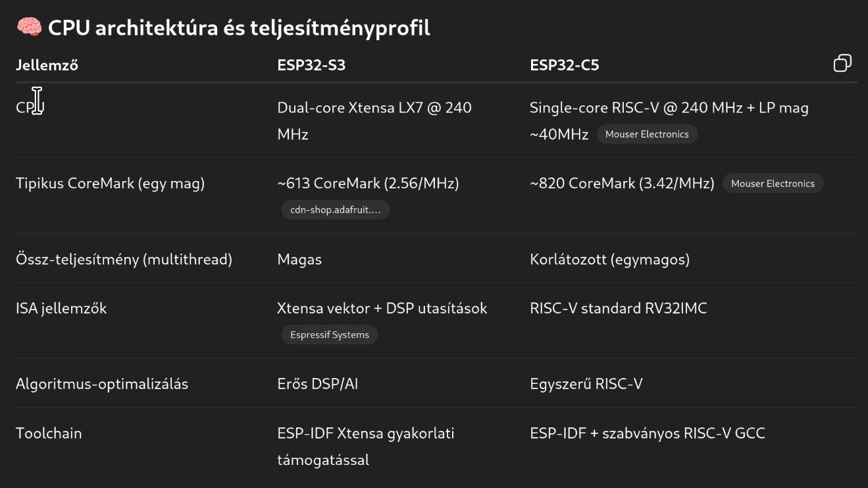Open Mouser Electronics source next to ~820 CoreMark

772,184
